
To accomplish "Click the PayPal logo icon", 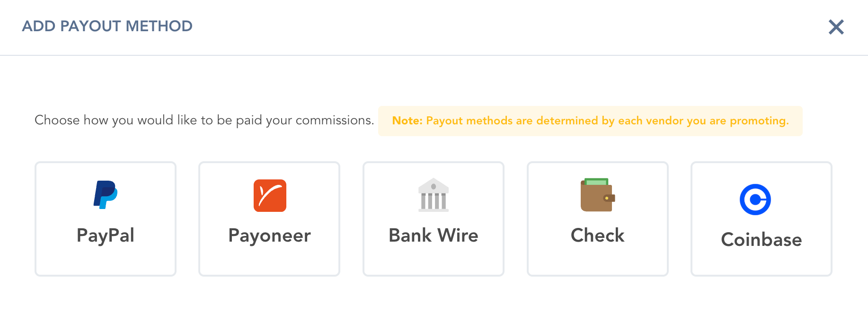I will 106,195.
